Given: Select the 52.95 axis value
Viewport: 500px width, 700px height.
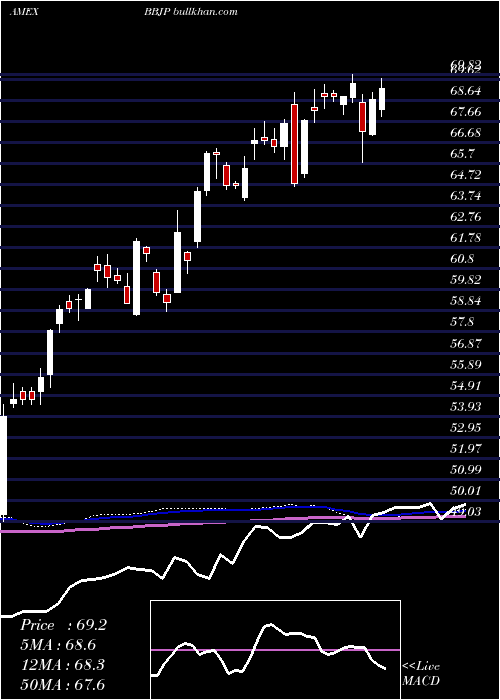Looking at the screenshot, I should (466, 428).
